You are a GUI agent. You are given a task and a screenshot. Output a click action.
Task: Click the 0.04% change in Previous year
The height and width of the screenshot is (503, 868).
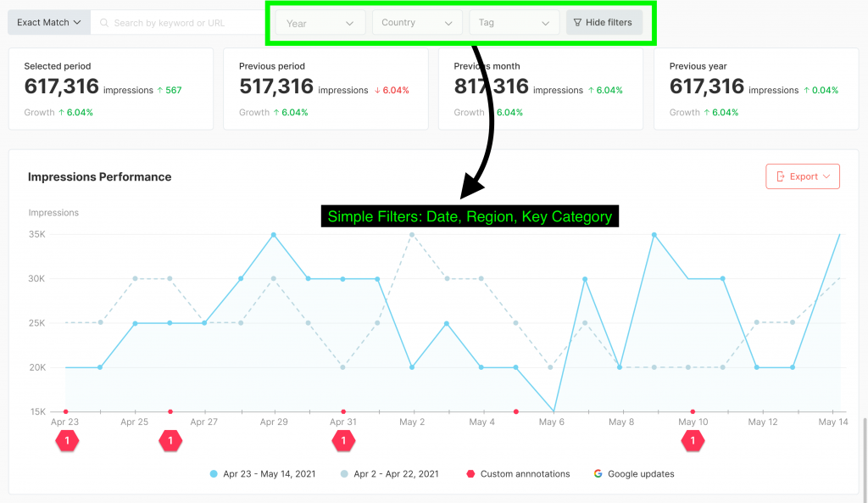click(821, 90)
